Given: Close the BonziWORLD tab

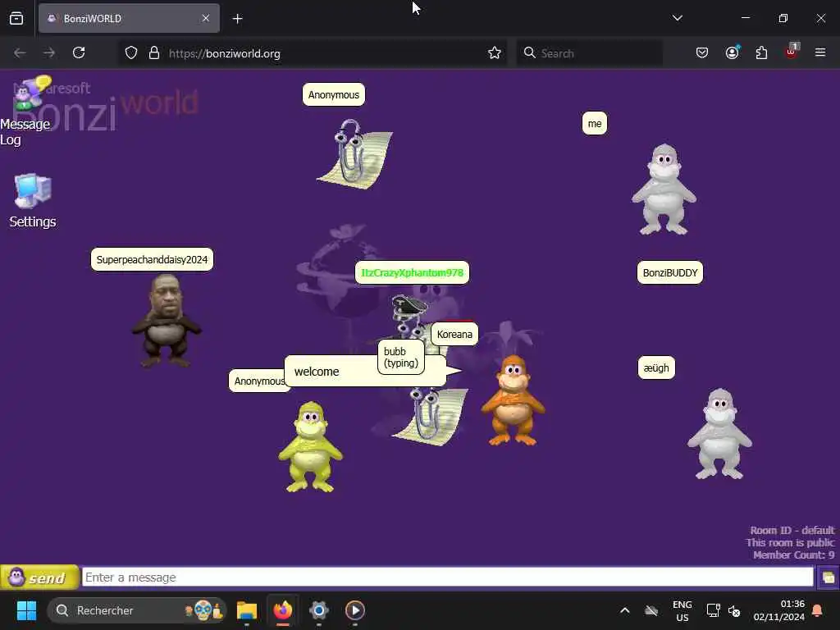Looking at the screenshot, I should (x=206, y=18).
